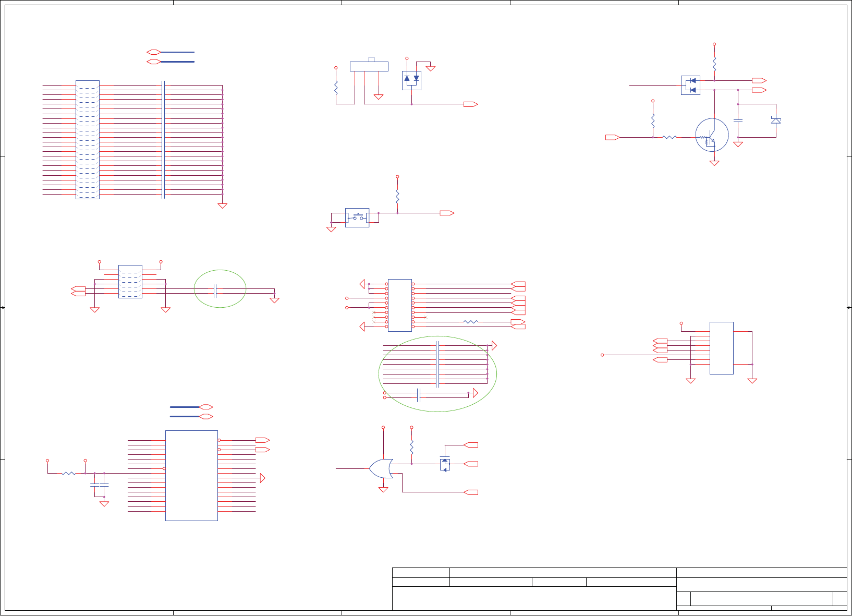The height and width of the screenshot is (616, 852).
Task: Select the capacitor array bar beside tall connector
Action: click(163, 140)
